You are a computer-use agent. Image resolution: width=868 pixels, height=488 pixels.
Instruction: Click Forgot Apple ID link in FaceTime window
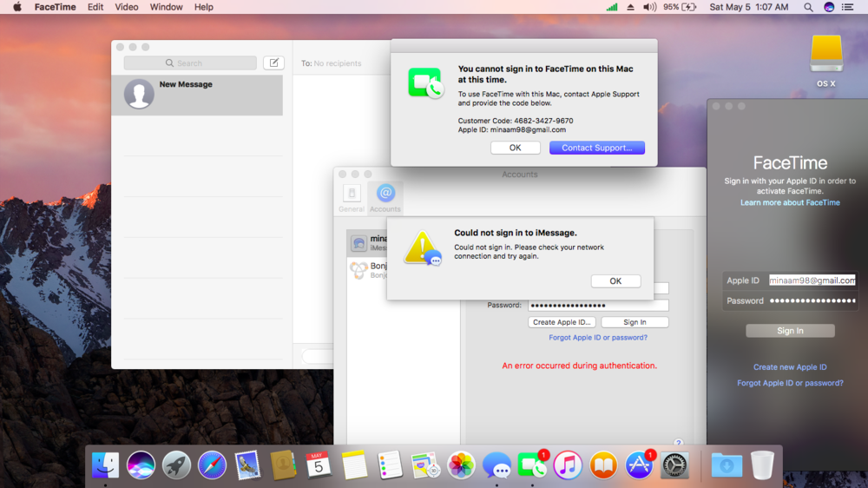click(x=790, y=383)
